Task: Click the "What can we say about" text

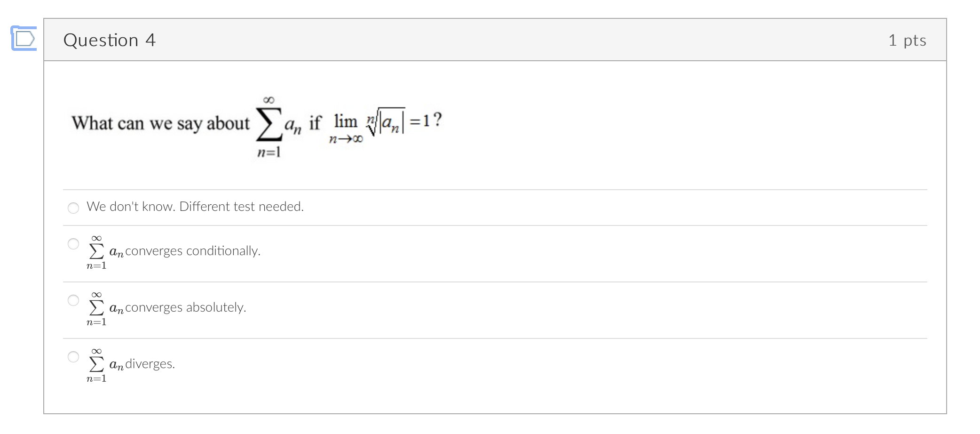Action: (x=160, y=123)
